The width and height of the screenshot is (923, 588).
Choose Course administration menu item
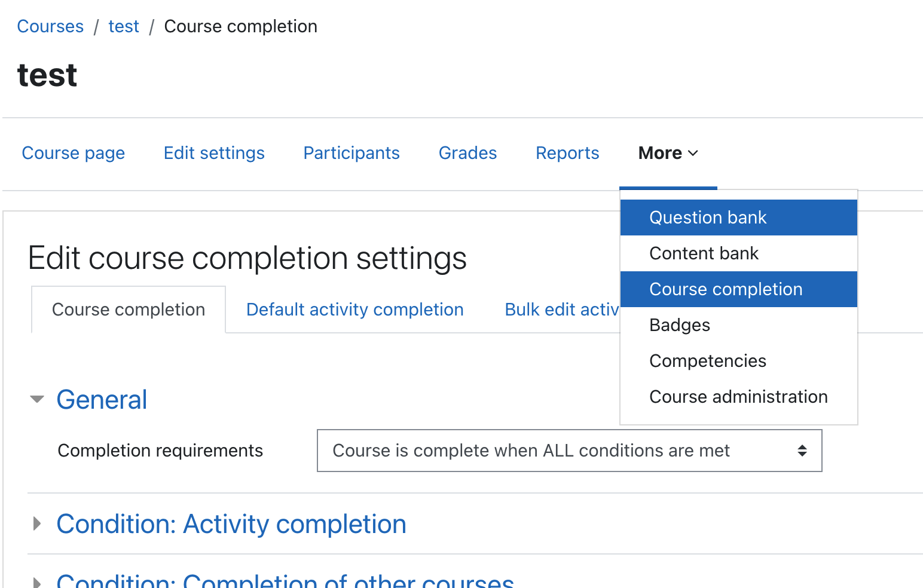click(739, 397)
